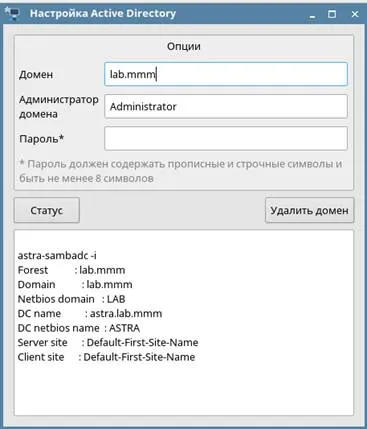The width and height of the screenshot is (367, 429).
Task: Click the Server site output line
Action: click(x=108, y=342)
